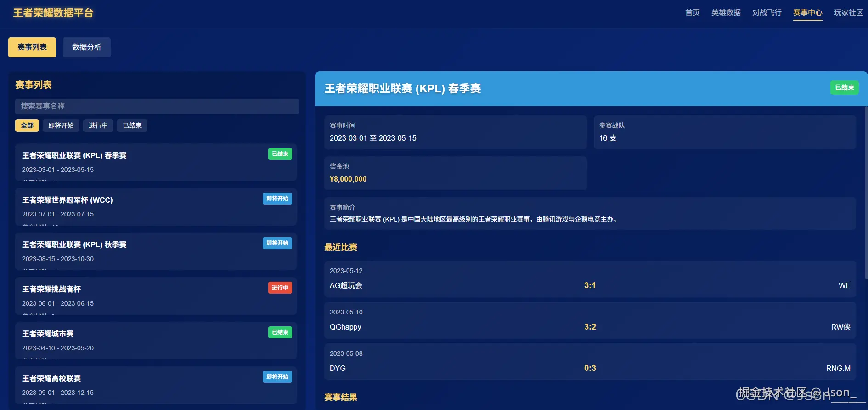
Task: Filter tournaments by 即将开始
Action: [61, 125]
